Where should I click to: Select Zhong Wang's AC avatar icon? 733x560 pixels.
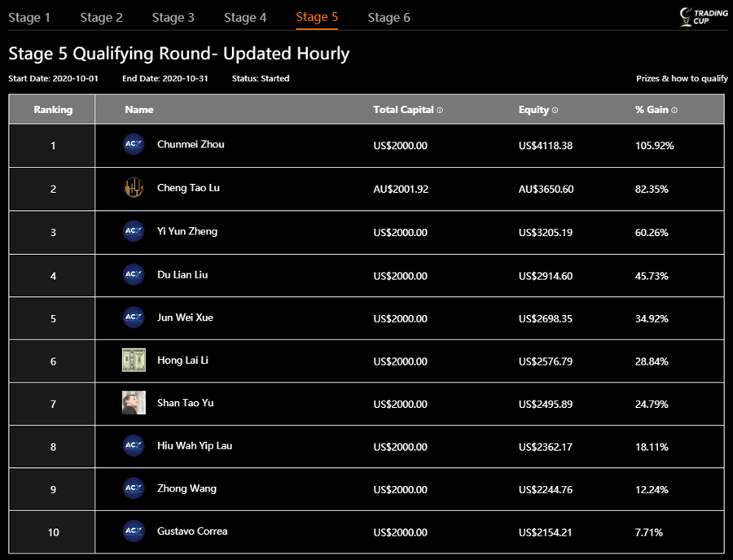pyautogui.click(x=133, y=488)
